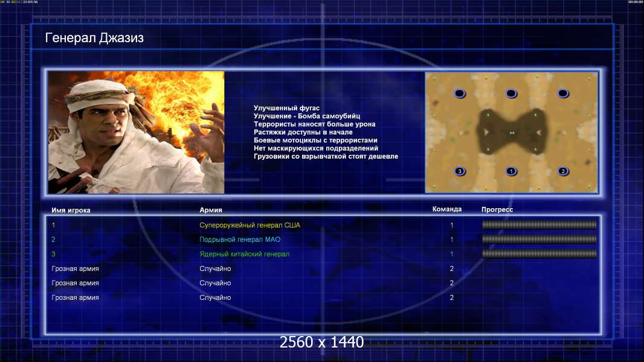Click 'Нет маскирующихся подразделений' line

[x=316, y=148]
